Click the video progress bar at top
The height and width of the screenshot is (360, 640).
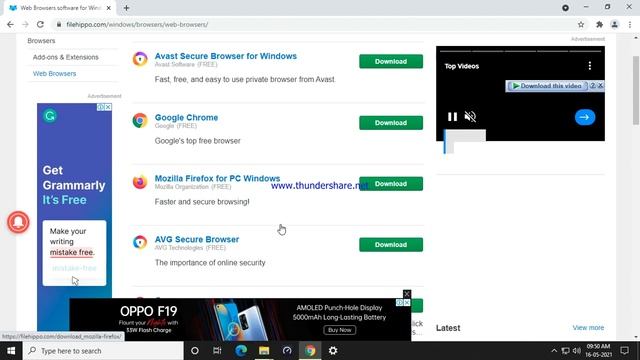pos(520,51)
